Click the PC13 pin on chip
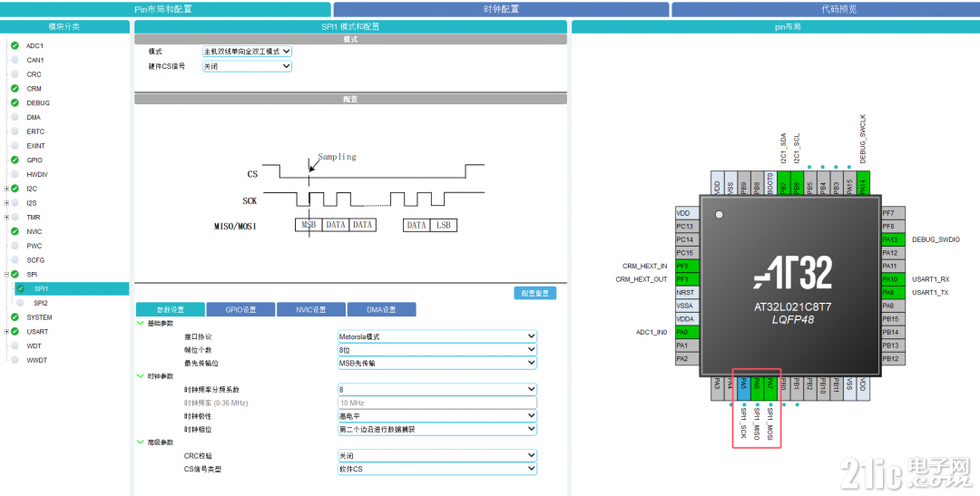980x496 pixels. click(x=687, y=226)
